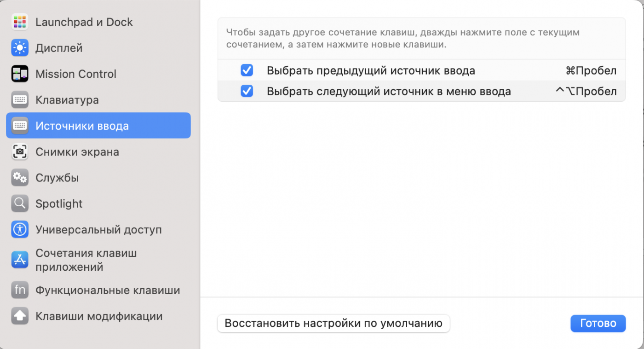Click the fn Функциональные клавиши icon

pos(20,290)
